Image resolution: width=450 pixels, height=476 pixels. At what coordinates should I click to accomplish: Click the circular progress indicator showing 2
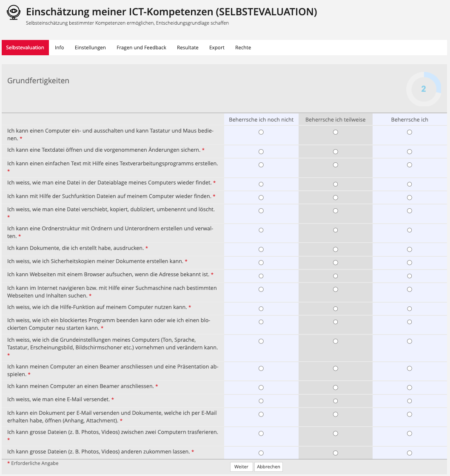click(x=423, y=89)
